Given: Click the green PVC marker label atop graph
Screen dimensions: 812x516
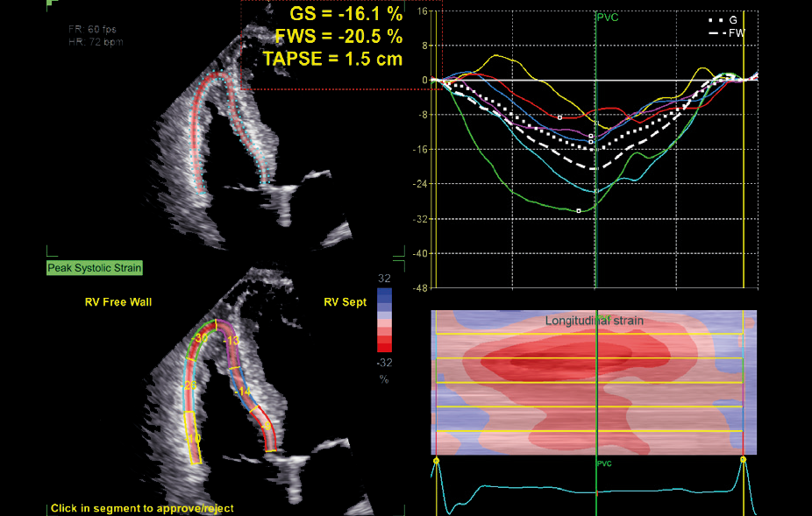Looking at the screenshot, I should point(607,17).
